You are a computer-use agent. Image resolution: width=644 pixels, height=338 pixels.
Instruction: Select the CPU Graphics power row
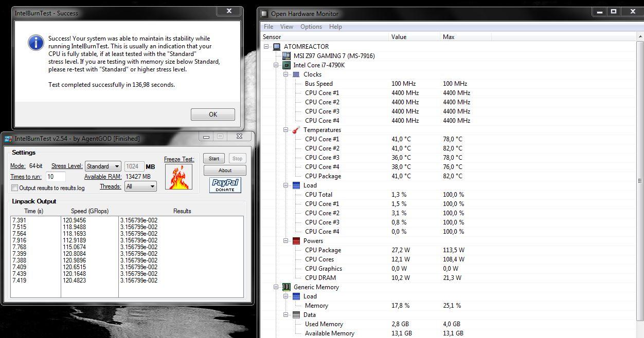tap(448, 269)
